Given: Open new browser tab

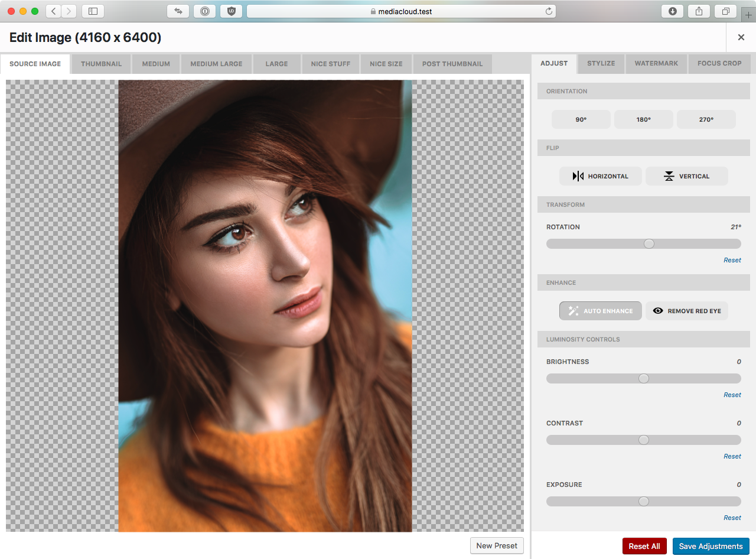Looking at the screenshot, I should click(x=748, y=15).
